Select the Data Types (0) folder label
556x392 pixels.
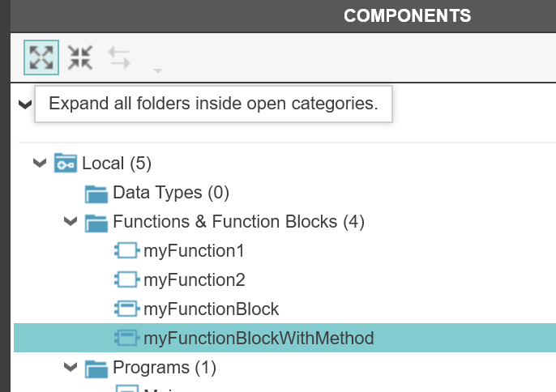(x=171, y=193)
